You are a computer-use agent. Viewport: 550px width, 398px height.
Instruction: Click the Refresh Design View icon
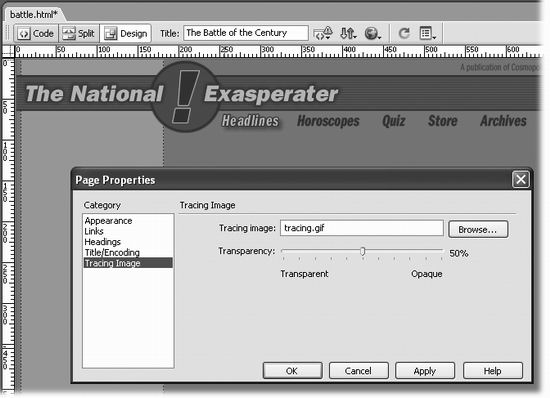point(404,34)
